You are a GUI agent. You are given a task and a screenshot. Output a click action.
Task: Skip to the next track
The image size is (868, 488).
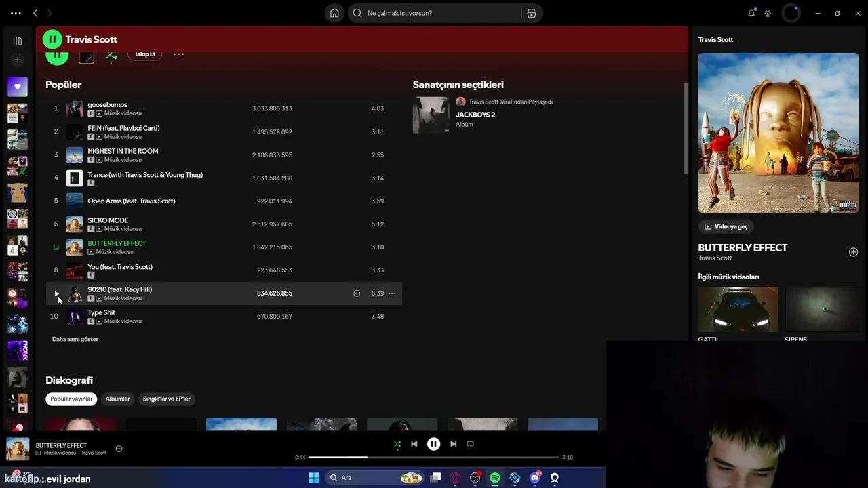pyautogui.click(x=453, y=444)
